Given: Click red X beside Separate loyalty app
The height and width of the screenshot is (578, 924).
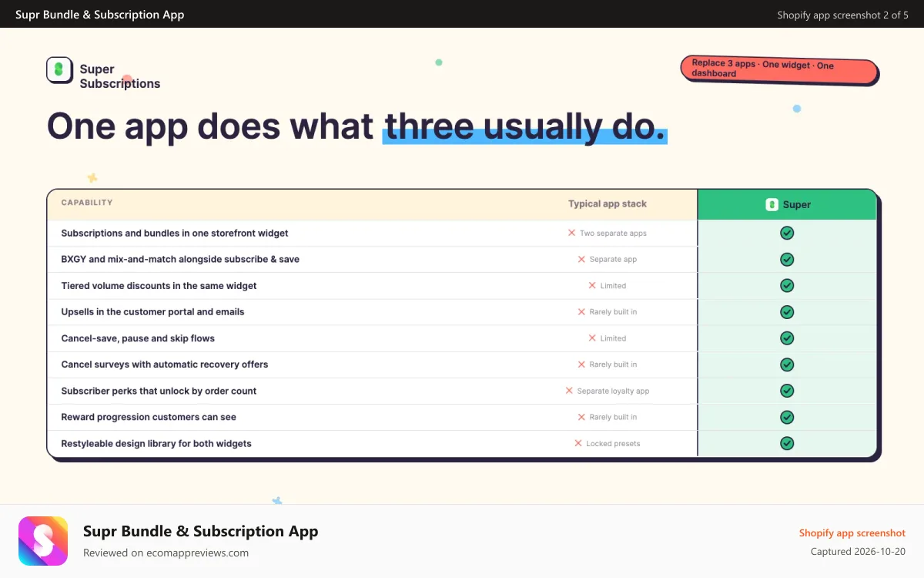Looking at the screenshot, I should pos(569,391).
